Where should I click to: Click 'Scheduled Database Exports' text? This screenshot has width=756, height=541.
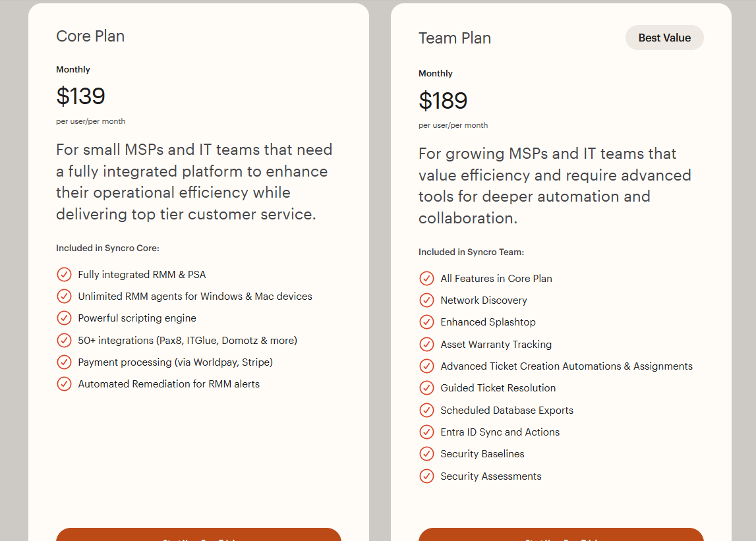click(507, 411)
